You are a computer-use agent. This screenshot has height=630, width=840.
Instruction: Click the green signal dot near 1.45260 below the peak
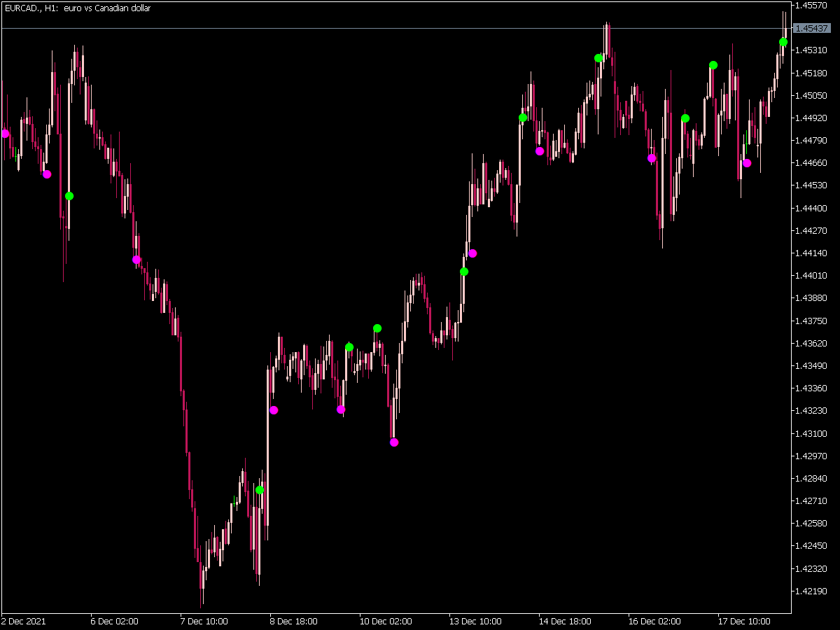coord(598,58)
